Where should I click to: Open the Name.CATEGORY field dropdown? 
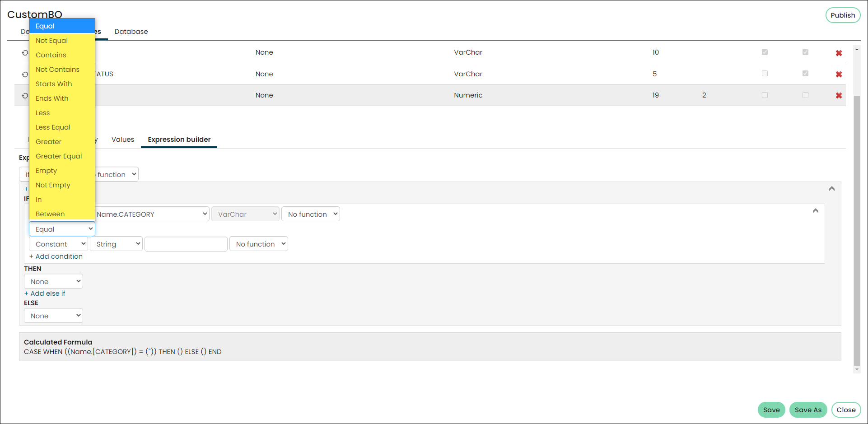point(152,214)
